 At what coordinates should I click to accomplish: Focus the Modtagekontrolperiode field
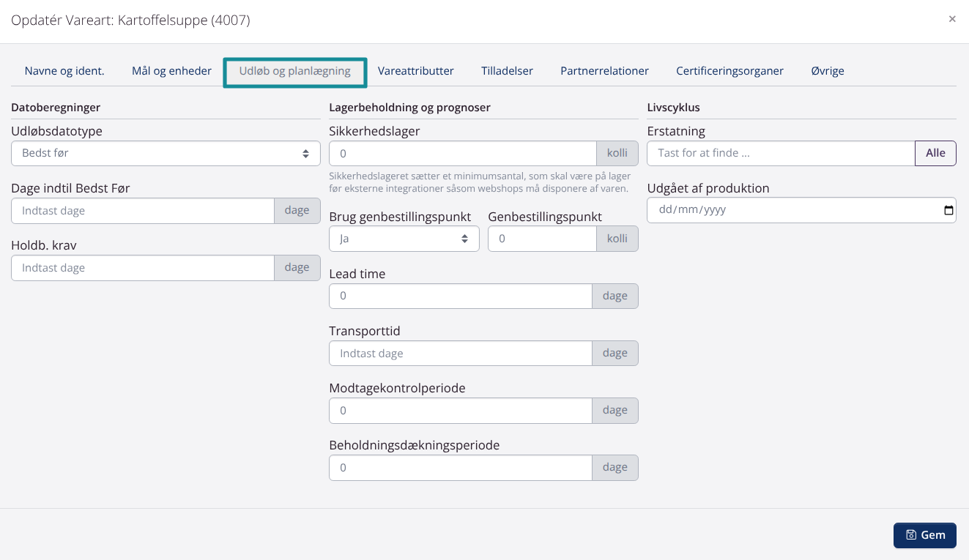point(461,411)
